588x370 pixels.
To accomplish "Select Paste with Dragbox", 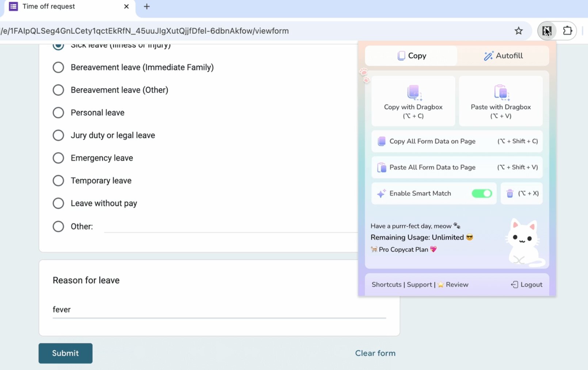I will point(501,101).
